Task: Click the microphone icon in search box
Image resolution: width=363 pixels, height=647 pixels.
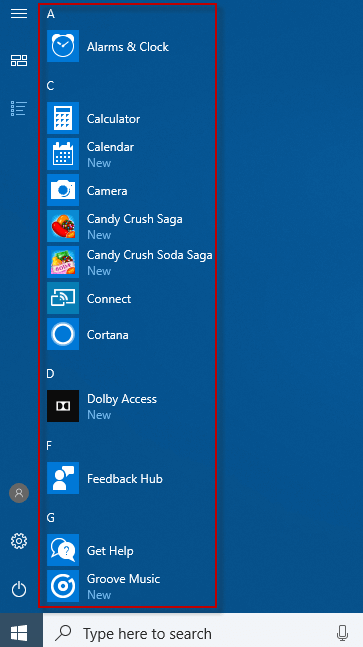Action: (x=342, y=633)
